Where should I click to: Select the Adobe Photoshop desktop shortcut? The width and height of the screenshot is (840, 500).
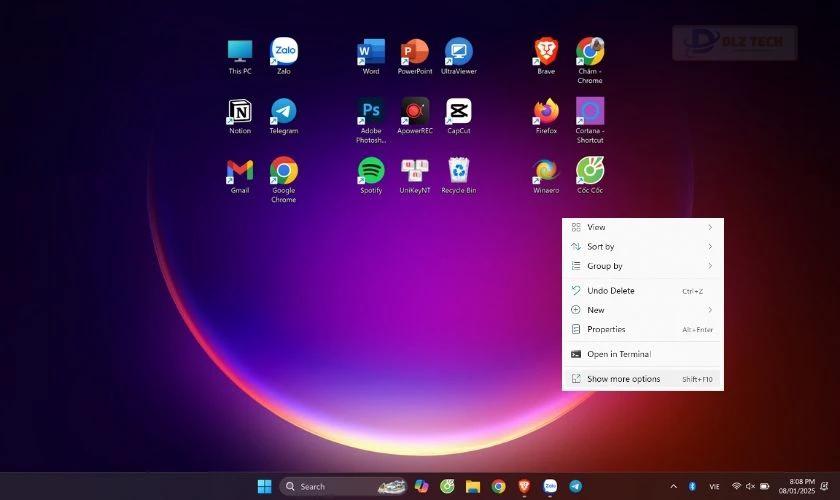click(x=371, y=121)
